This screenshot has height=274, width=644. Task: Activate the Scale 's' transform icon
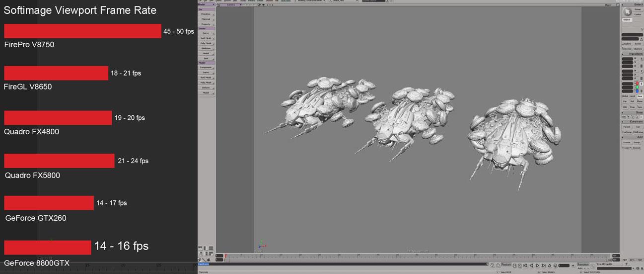[642, 59]
